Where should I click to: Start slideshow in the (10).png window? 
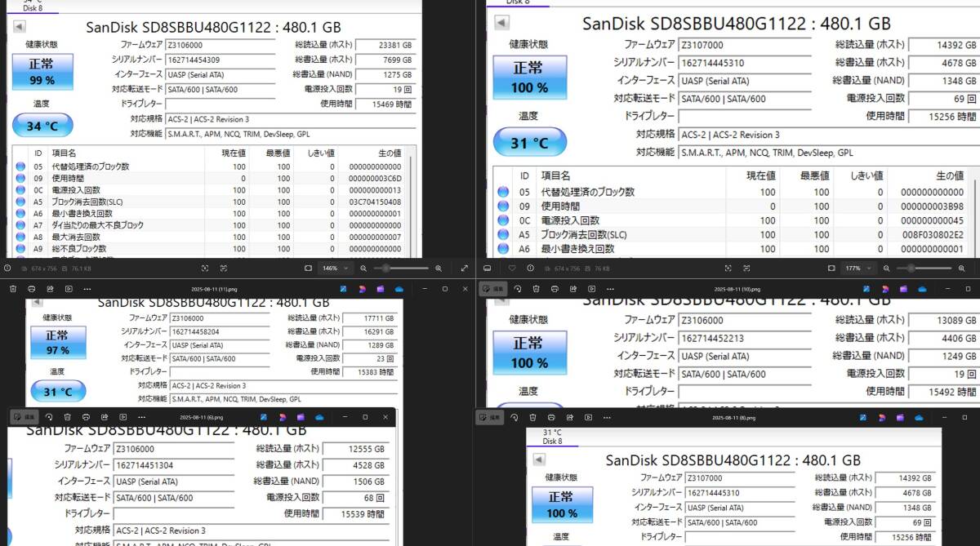click(x=592, y=289)
